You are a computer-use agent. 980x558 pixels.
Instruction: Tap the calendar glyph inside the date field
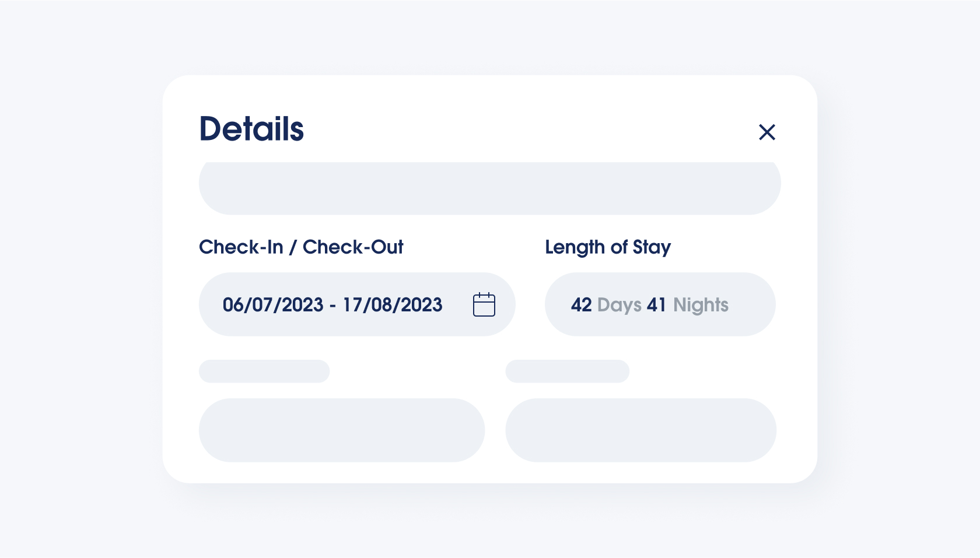[484, 304]
